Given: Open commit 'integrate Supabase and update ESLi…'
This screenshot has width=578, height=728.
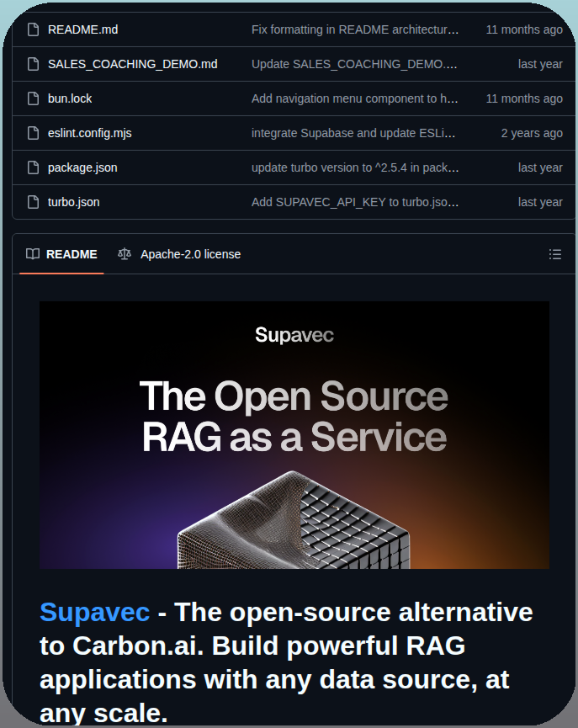Looking at the screenshot, I should 353,133.
